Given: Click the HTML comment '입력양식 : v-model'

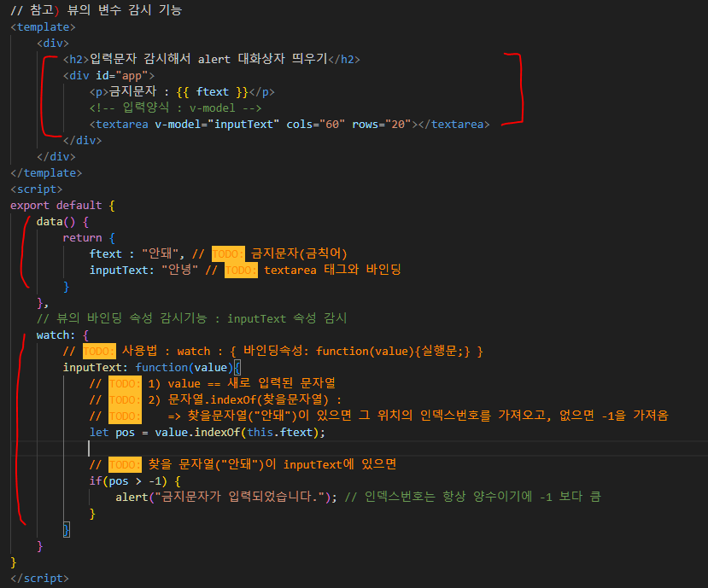Looking at the screenshot, I should point(176,108).
